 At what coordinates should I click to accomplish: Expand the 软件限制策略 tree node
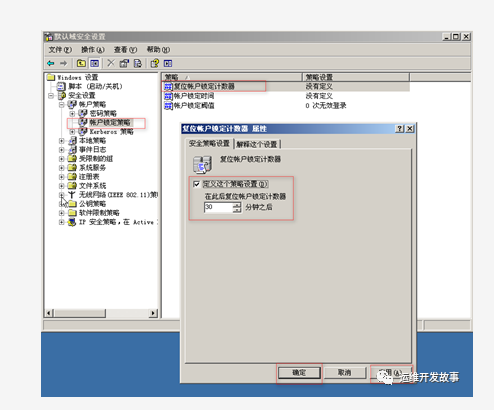(x=61, y=213)
